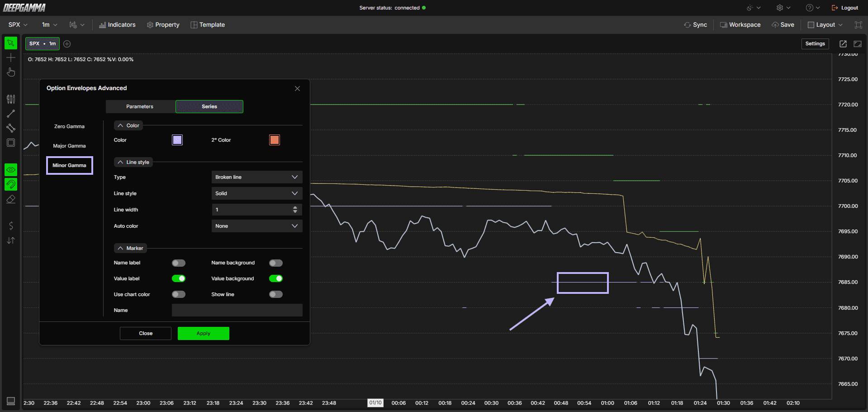Open the Line style dropdown showing Solid
868x412 pixels.
[257, 193]
